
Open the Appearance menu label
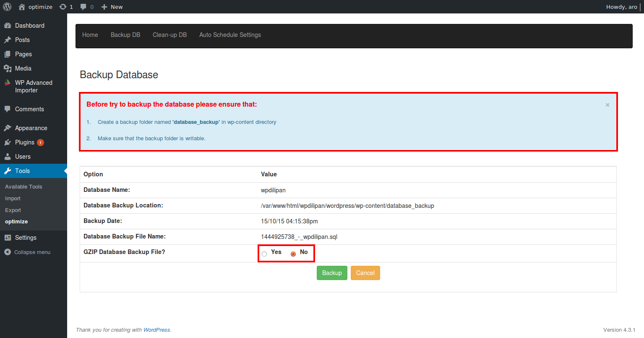pos(31,128)
